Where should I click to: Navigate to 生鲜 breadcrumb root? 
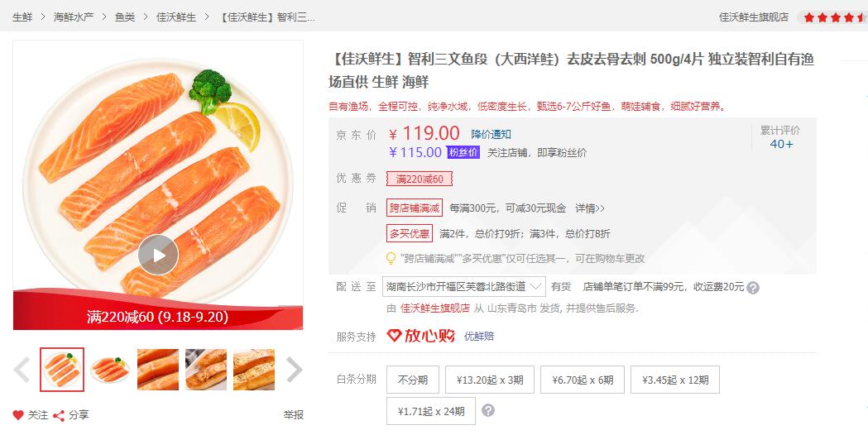tap(22, 17)
